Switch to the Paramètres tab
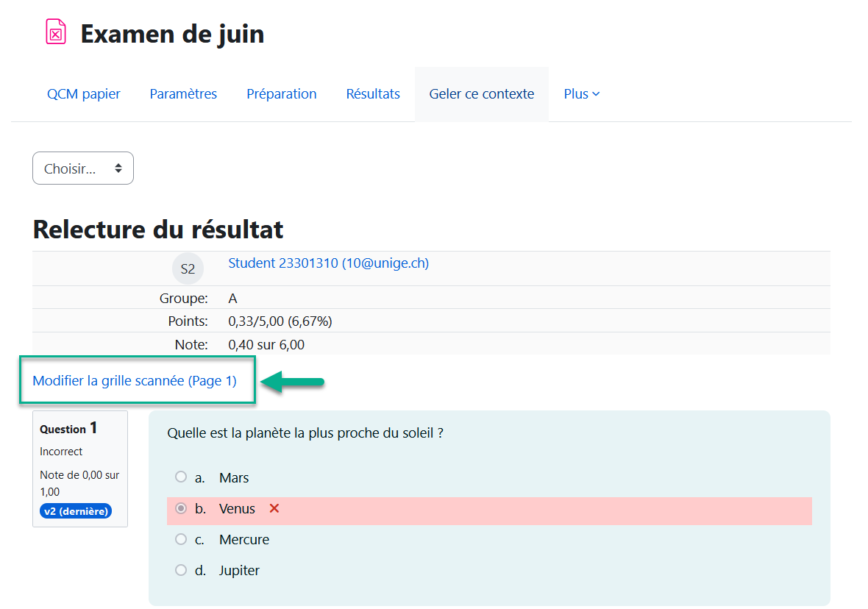This screenshot has height=609, width=868. [183, 94]
